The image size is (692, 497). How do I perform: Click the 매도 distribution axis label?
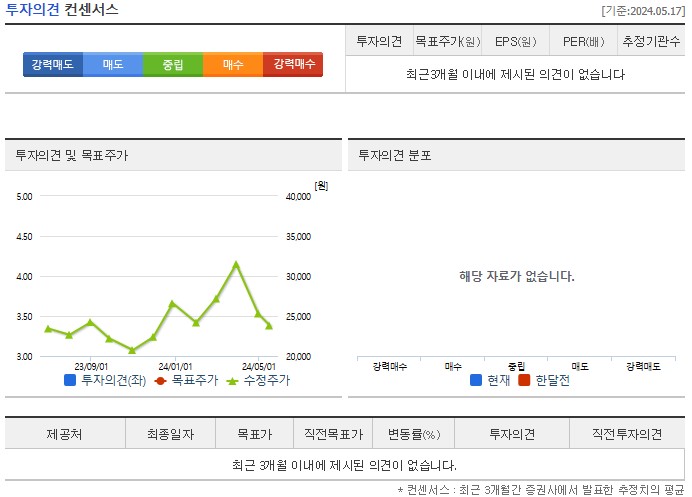click(580, 366)
